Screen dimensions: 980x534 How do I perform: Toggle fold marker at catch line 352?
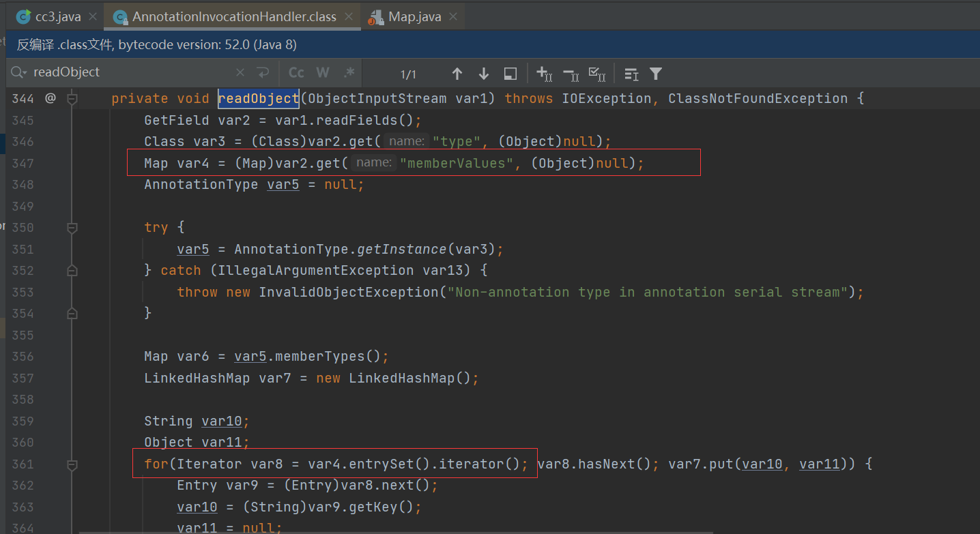[72, 271]
